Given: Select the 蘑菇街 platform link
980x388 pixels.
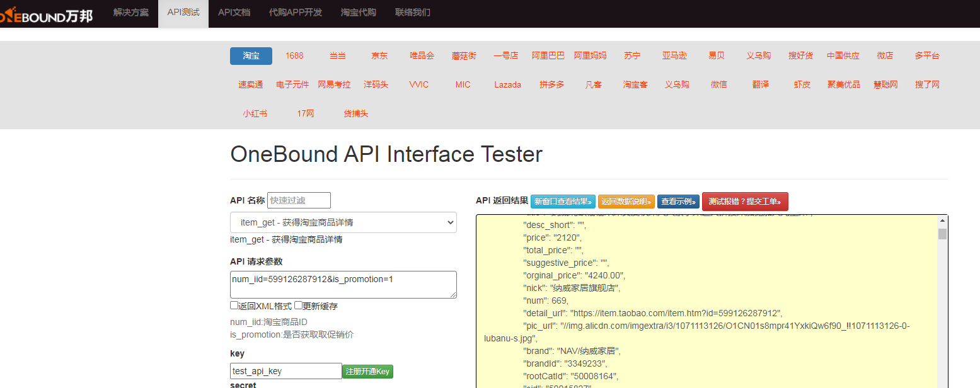Looking at the screenshot, I should 464,55.
